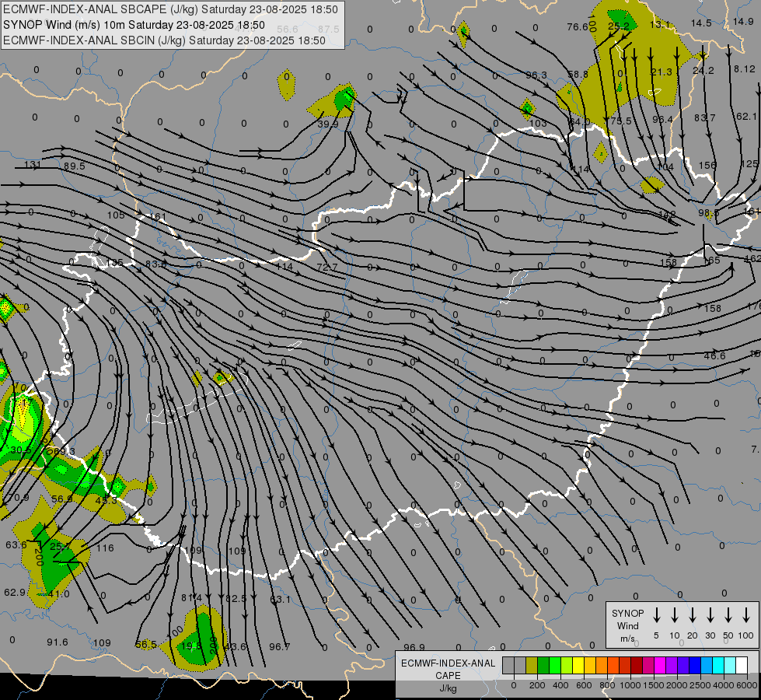The image size is (761, 700).
Task: Select the dark green CAPE legend swatch
Action: point(543,666)
